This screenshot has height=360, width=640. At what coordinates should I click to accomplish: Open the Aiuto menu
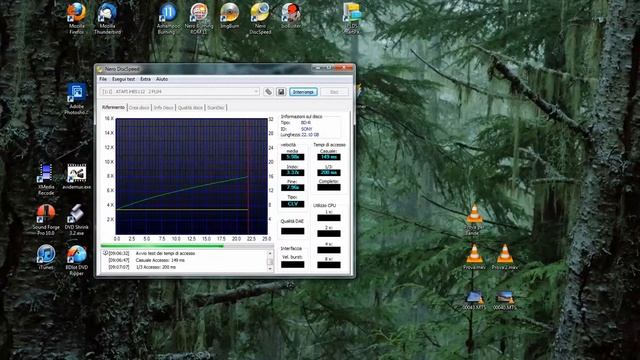pos(162,79)
